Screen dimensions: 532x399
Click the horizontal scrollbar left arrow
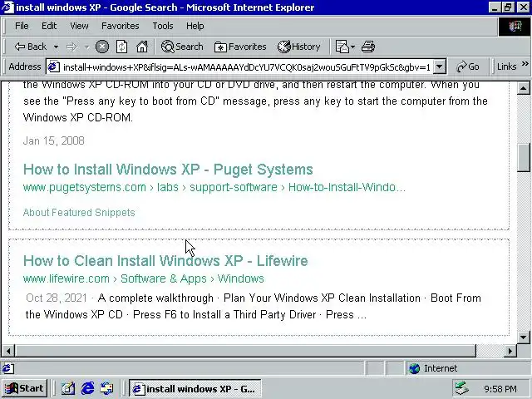8,351
